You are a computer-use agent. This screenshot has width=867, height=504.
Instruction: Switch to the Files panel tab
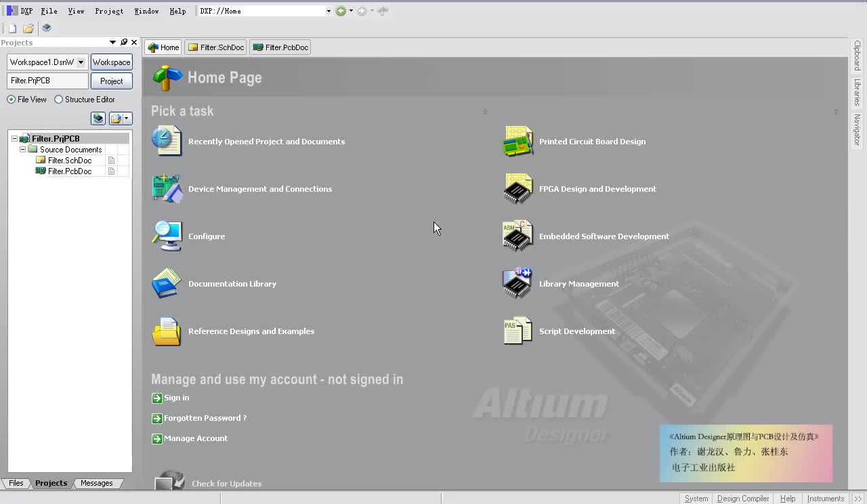[16, 483]
